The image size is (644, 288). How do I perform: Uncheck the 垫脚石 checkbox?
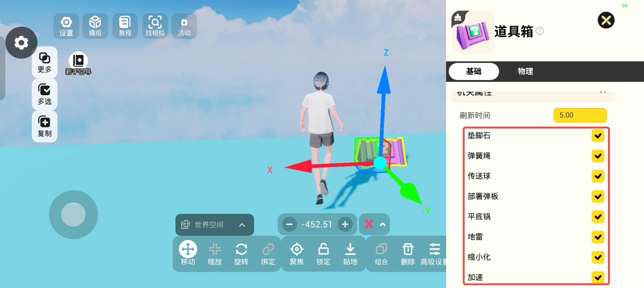[x=598, y=136]
